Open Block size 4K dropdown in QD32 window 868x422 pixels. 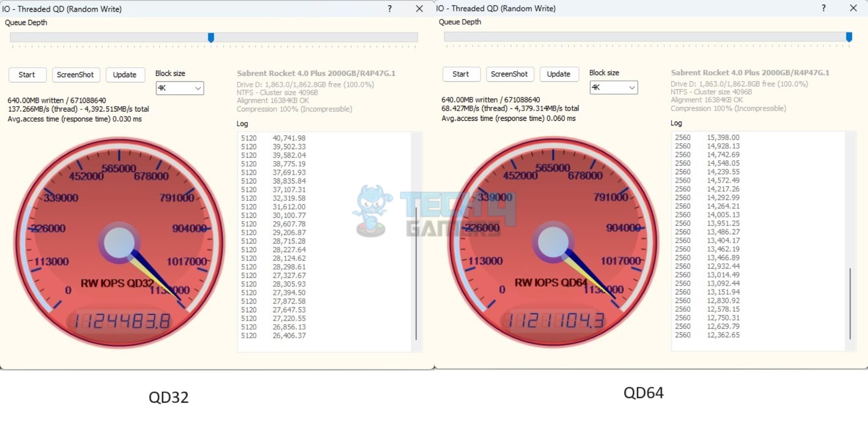point(180,88)
